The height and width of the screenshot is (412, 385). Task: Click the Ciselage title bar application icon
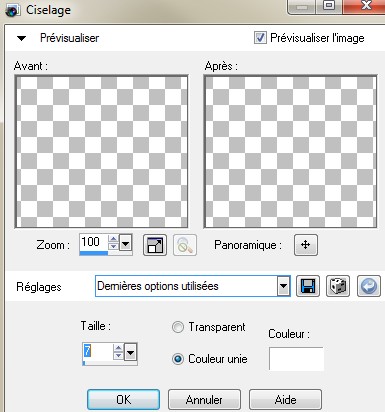(12, 11)
